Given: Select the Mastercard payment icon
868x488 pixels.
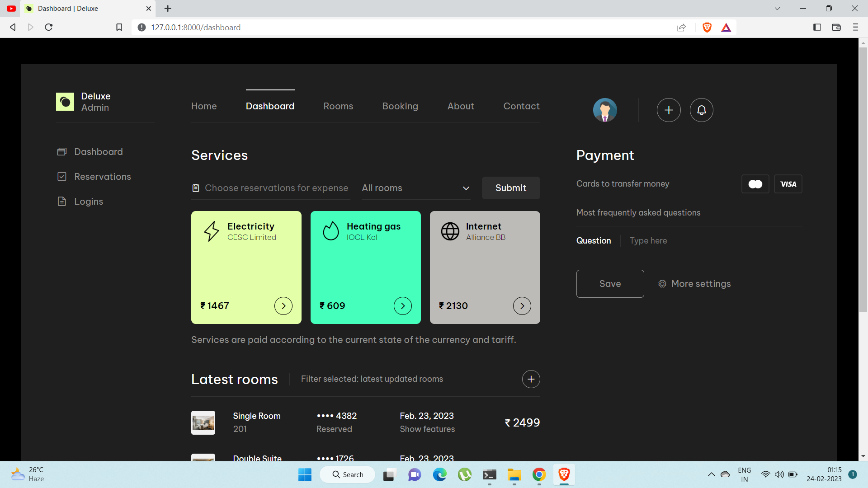Looking at the screenshot, I should [755, 184].
